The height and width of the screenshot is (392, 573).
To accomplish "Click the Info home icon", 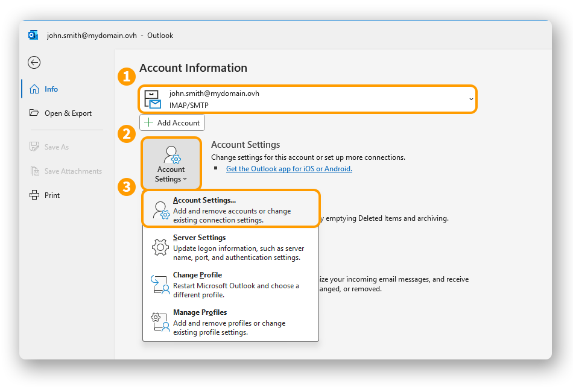I will (x=34, y=89).
